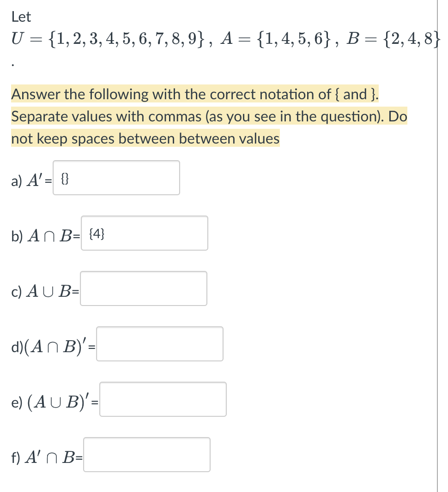Click the A′ answer input field

point(116,178)
